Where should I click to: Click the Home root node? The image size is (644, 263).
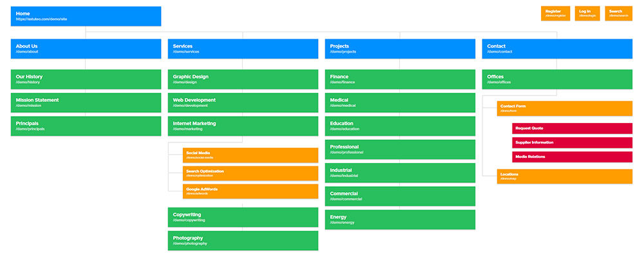86,16
